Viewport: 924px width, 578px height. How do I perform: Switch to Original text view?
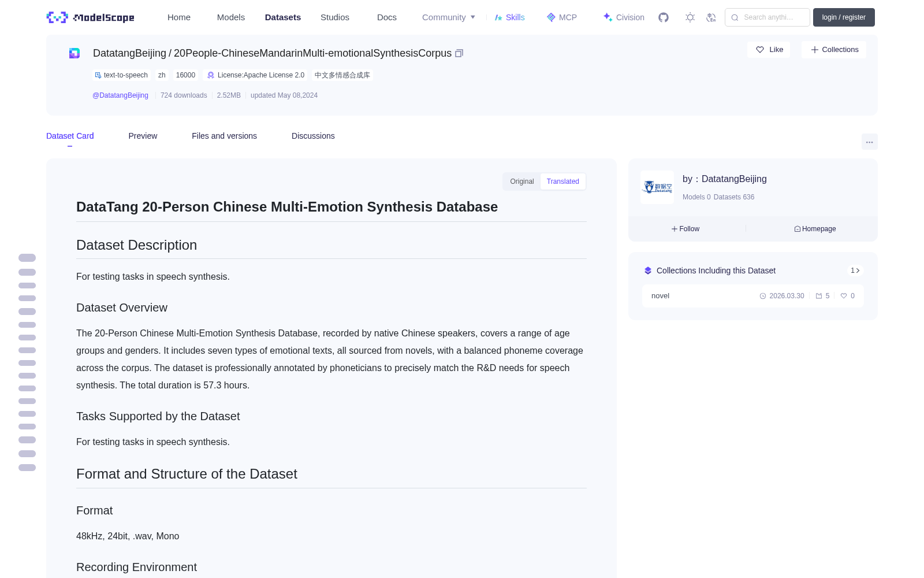pyautogui.click(x=522, y=181)
